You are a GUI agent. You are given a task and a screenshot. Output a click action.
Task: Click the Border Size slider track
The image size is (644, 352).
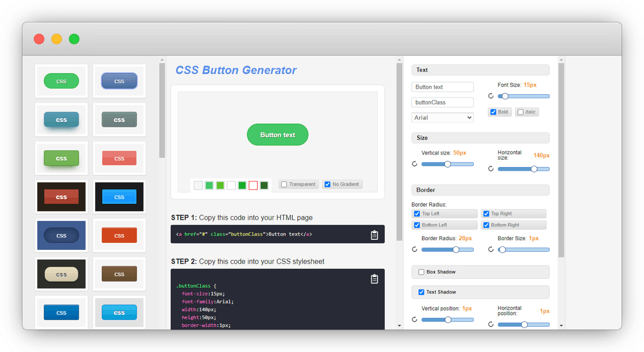tap(524, 249)
